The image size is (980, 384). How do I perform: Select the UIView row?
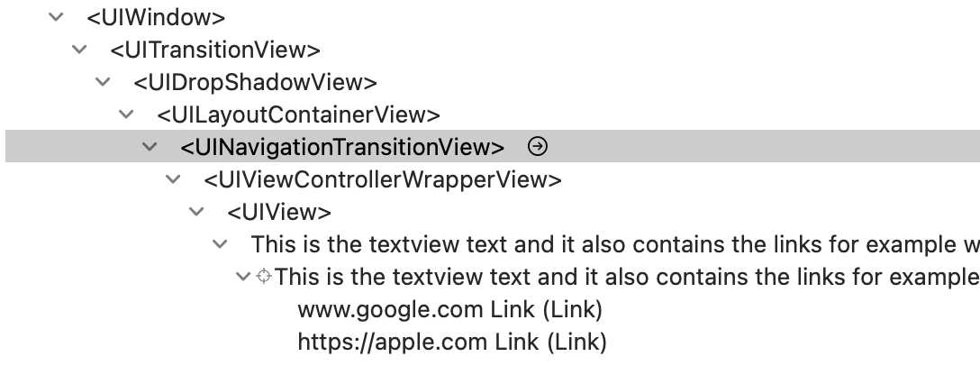[279, 212]
